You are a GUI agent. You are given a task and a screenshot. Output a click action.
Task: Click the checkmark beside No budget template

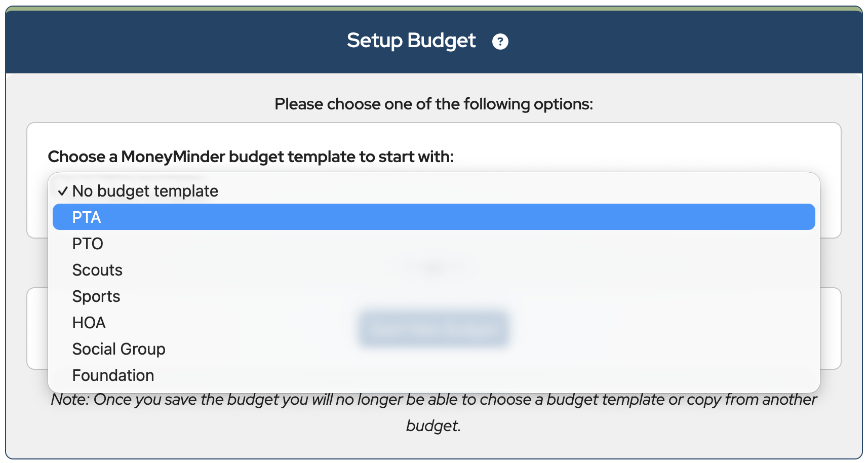pos(63,191)
